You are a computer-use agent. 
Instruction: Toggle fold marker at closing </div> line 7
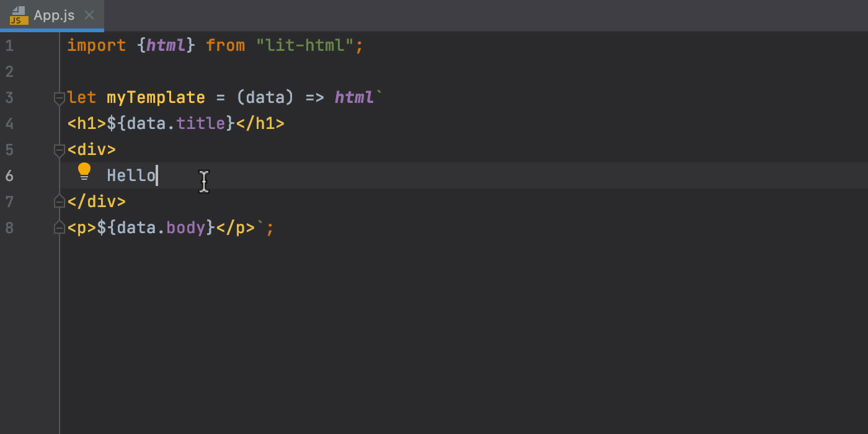click(60, 201)
